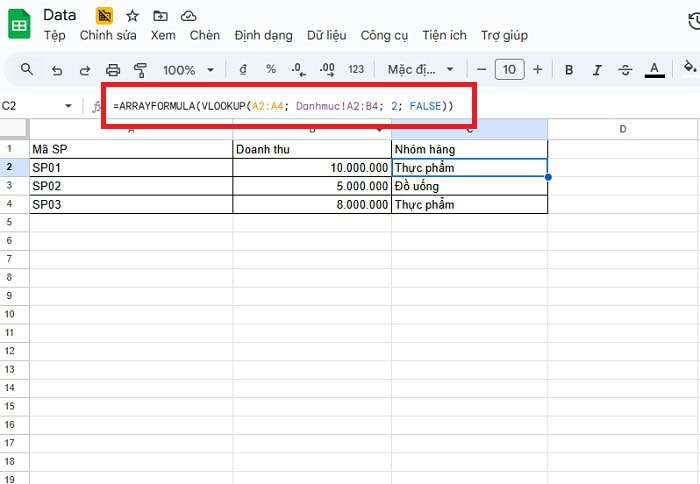Check cloud save status icon
The image size is (700, 484).
click(188, 16)
